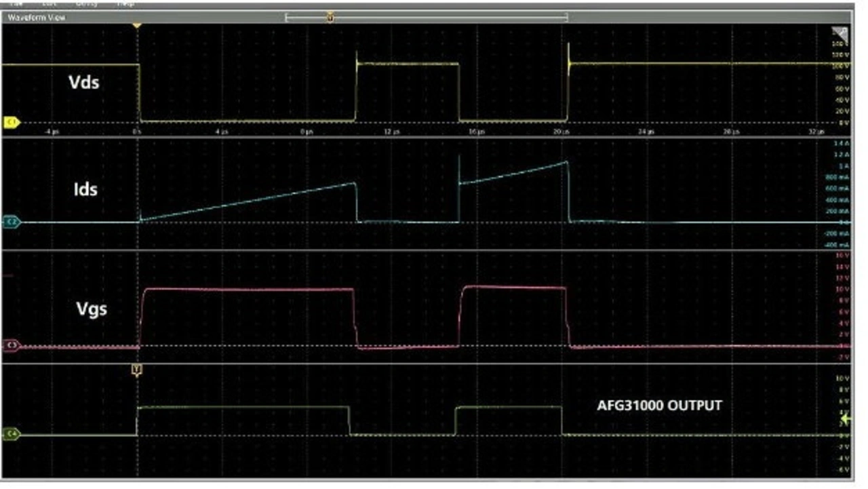The width and height of the screenshot is (868, 489).
Task: Click the top-right corner zoom box icon
Action: (x=840, y=34)
